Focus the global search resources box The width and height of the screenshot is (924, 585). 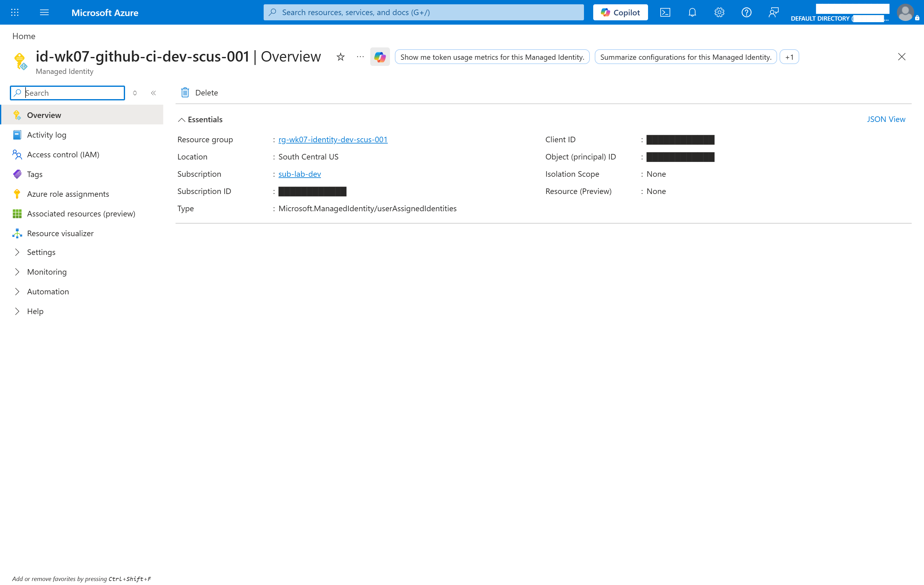(423, 12)
